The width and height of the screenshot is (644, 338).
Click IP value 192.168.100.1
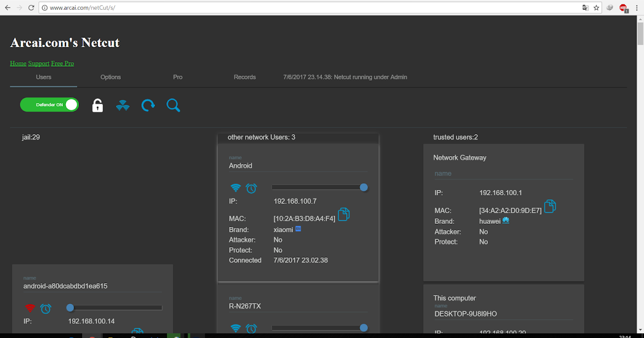tap(501, 193)
